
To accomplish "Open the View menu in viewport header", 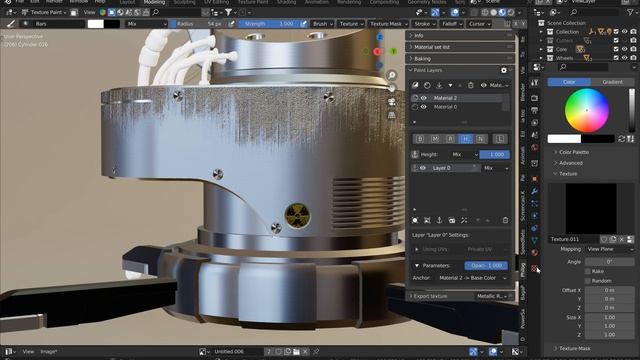I will tap(89, 13).
